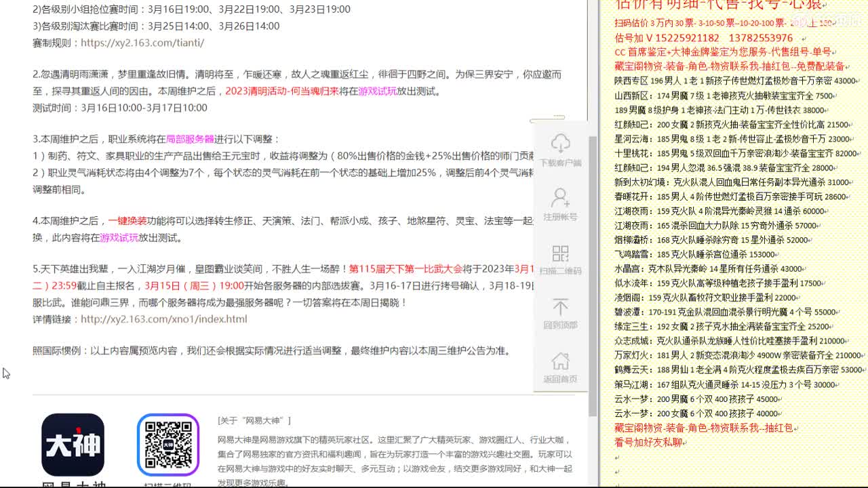Select the 烟柳霜桥 168克火队 listing line
The width and height of the screenshot is (868, 488).
coord(713,240)
